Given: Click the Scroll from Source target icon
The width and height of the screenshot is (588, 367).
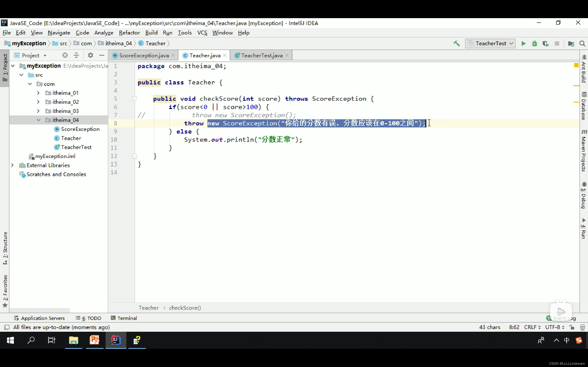Looking at the screenshot, I should (65, 55).
